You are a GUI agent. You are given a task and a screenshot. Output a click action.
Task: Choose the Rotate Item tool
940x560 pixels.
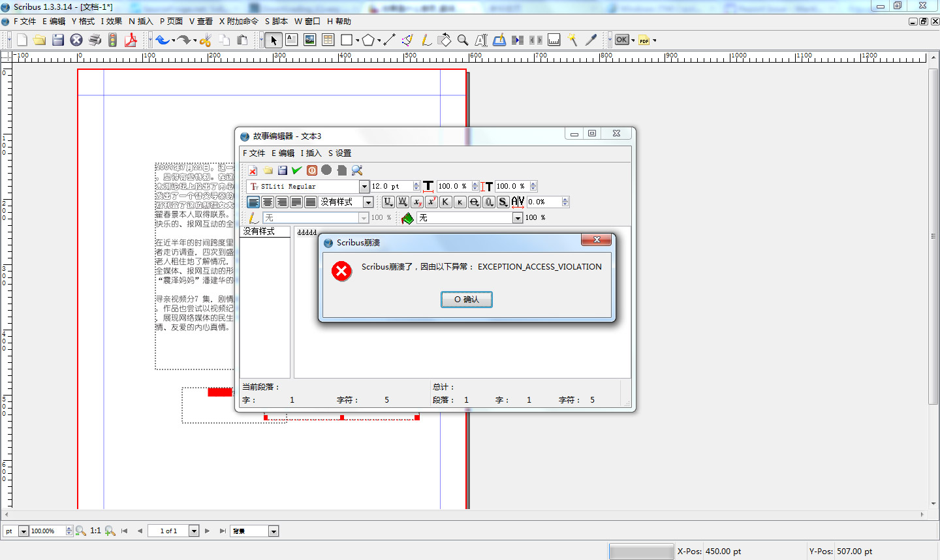[445, 40]
